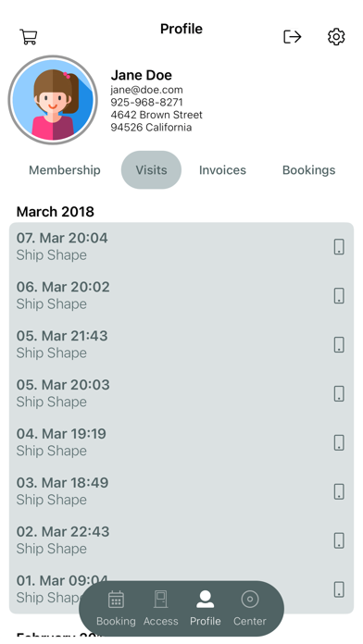Tap Jane Doe's profile avatar
The height and width of the screenshot is (644, 363).
[53, 100]
